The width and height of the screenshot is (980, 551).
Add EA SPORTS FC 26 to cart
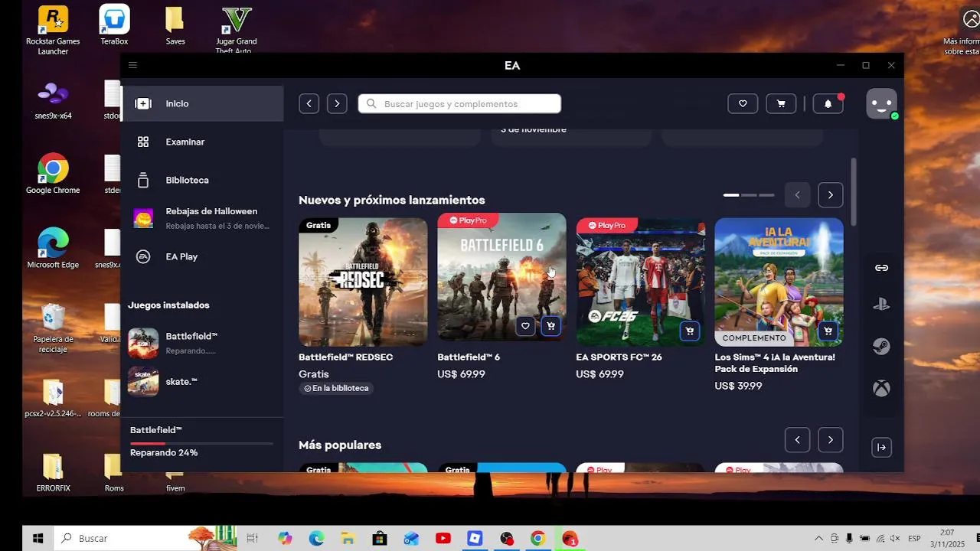coord(689,331)
